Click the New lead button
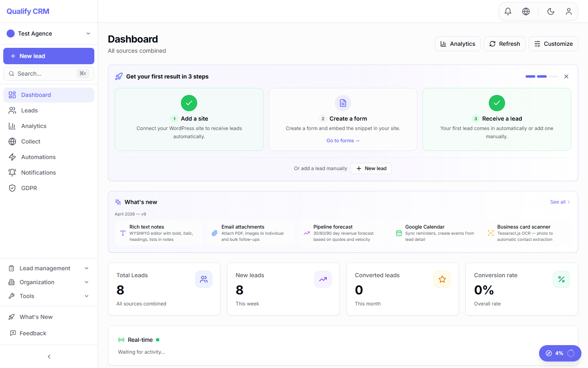The height and width of the screenshot is (368, 588). click(49, 56)
